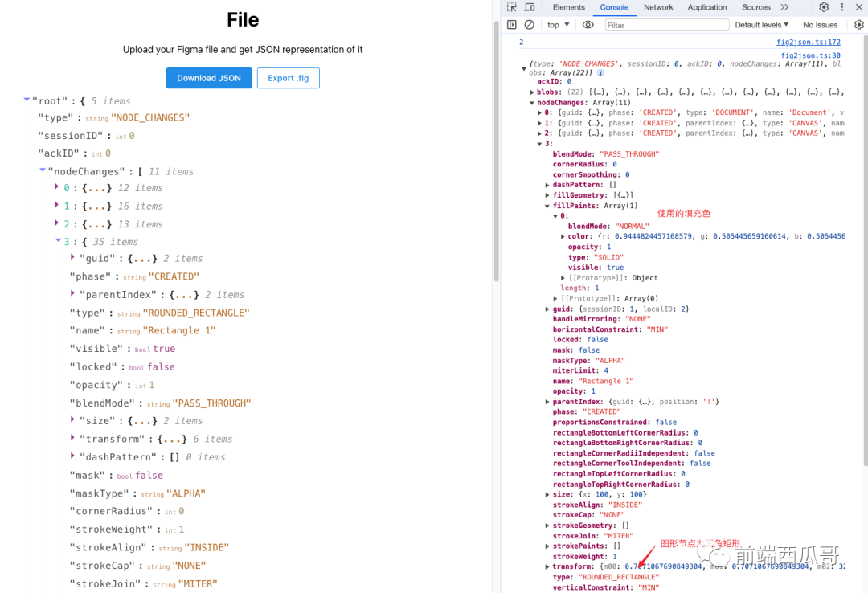
Task: Expand console entry 0 DOCUMENT node
Action: pos(540,113)
